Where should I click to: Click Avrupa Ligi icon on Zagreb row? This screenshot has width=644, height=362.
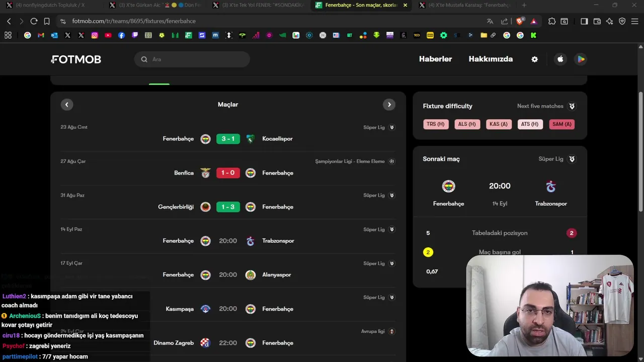click(x=392, y=331)
